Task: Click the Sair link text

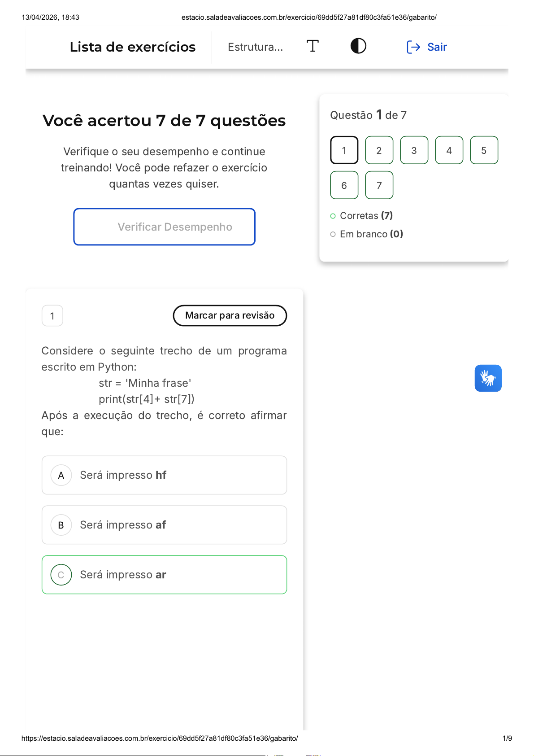Action: (x=437, y=47)
